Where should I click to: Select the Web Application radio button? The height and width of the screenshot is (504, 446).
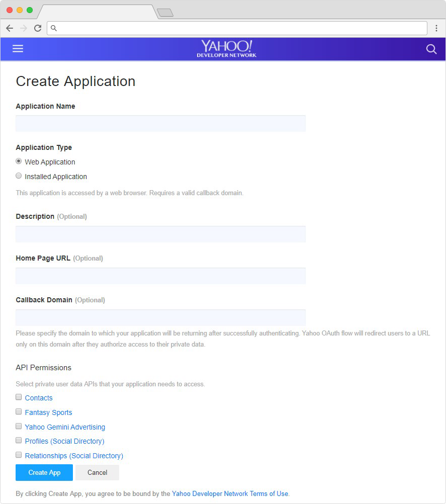pos(19,161)
